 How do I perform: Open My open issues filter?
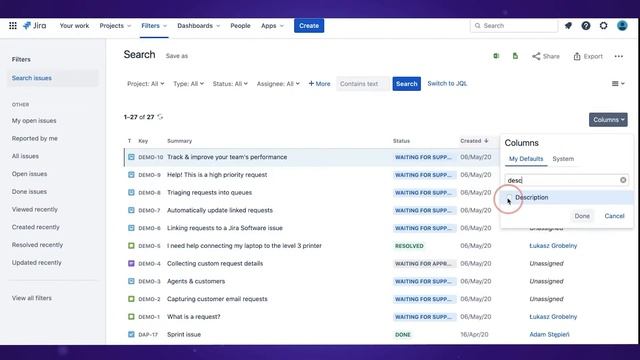[34, 121]
